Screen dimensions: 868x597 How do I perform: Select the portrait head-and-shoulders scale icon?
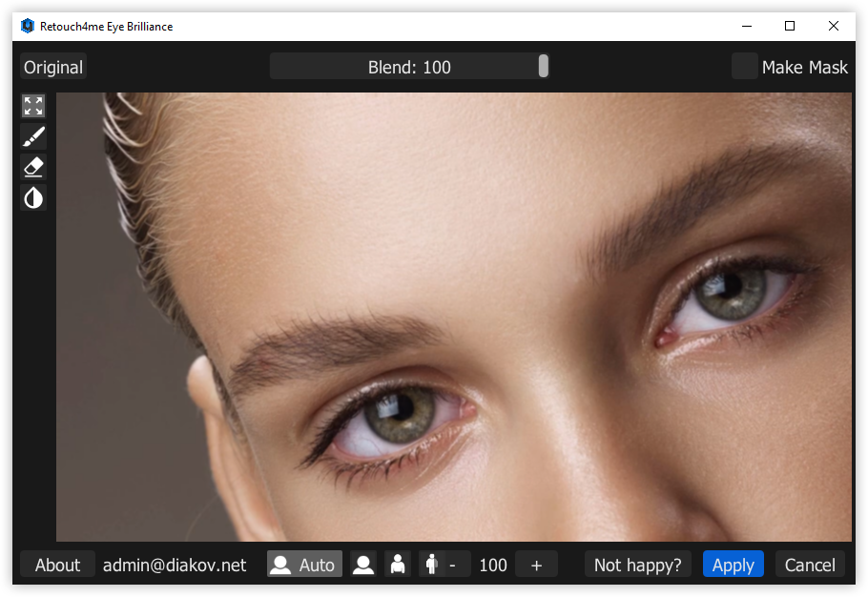363,565
